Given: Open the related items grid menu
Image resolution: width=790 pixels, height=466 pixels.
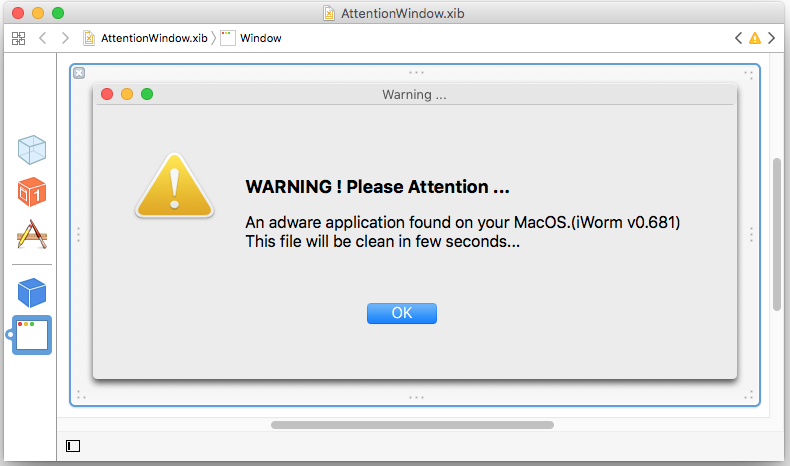Looking at the screenshot, I should (18, 38).
